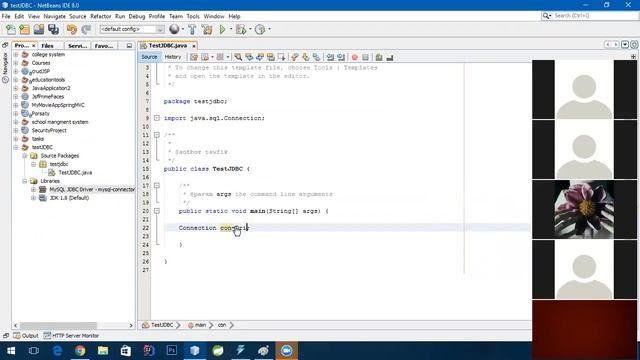The width and height of the screenshot is (640, 360).
Task: Click the New File toolbar icon
Action: pyautogui.click(x=11, y=29)
